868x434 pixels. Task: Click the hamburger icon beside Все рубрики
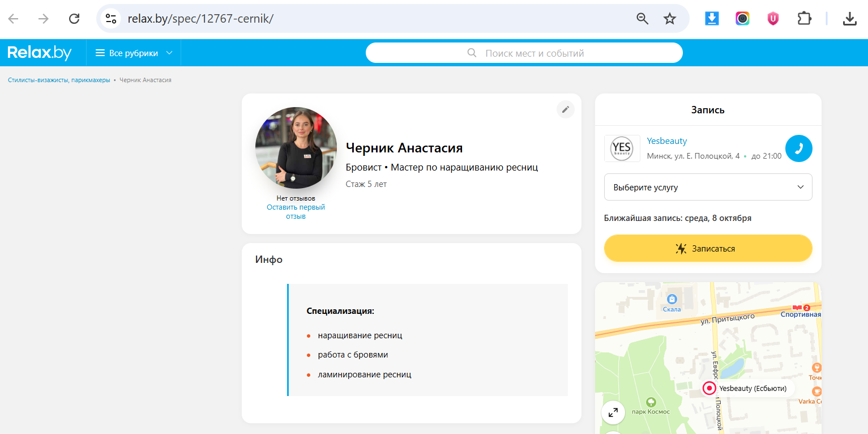click(100, 53)
